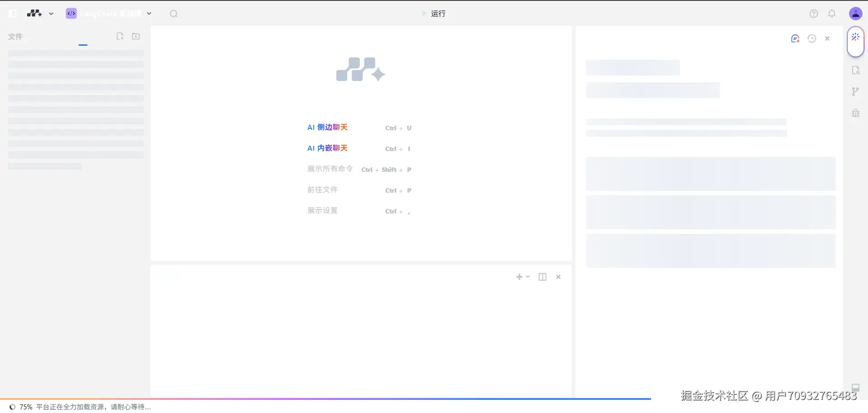Create a new folder in the file panel
Screen dimensions: 868x413
(x=136, y=36)
